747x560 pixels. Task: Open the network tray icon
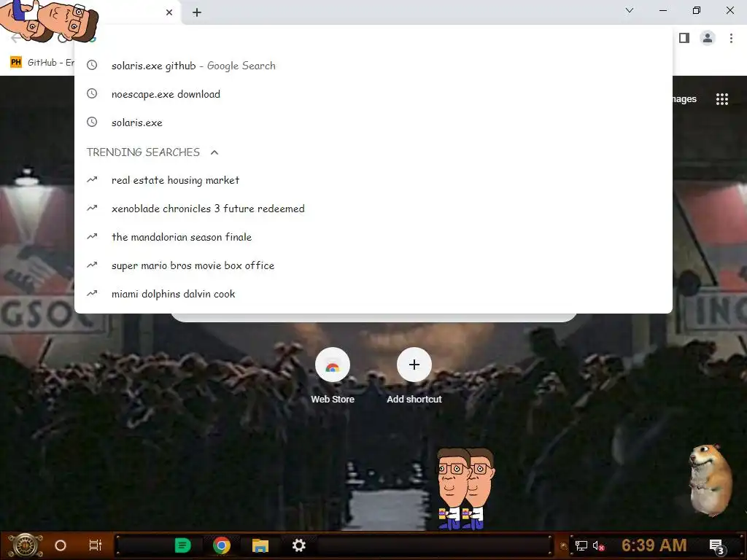(581, 545)
